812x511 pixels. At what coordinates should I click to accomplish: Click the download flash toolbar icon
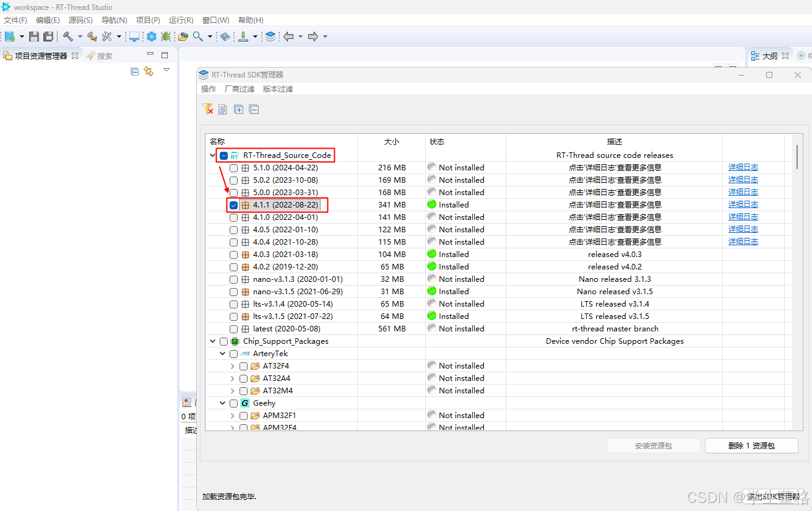click(x=243, y=37)
